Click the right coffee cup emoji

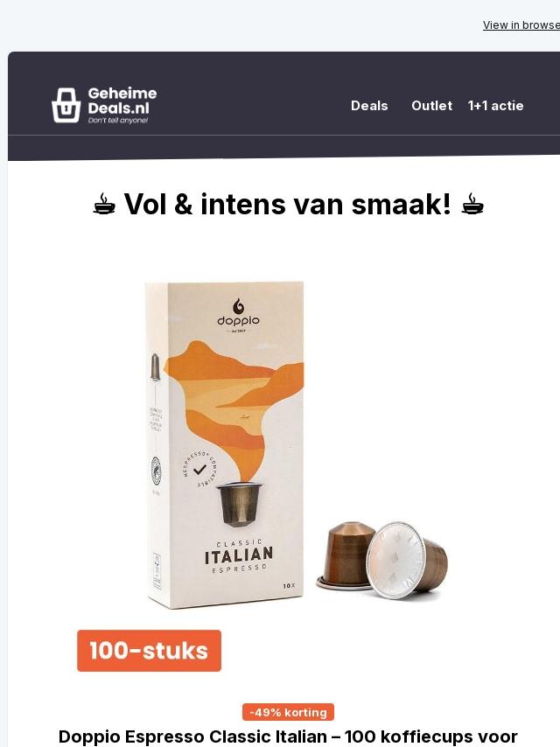pos(472,205)
